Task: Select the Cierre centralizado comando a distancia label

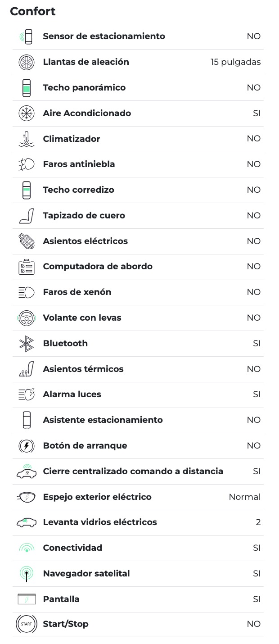Action: pyautogui.click(x=133, y=472)
